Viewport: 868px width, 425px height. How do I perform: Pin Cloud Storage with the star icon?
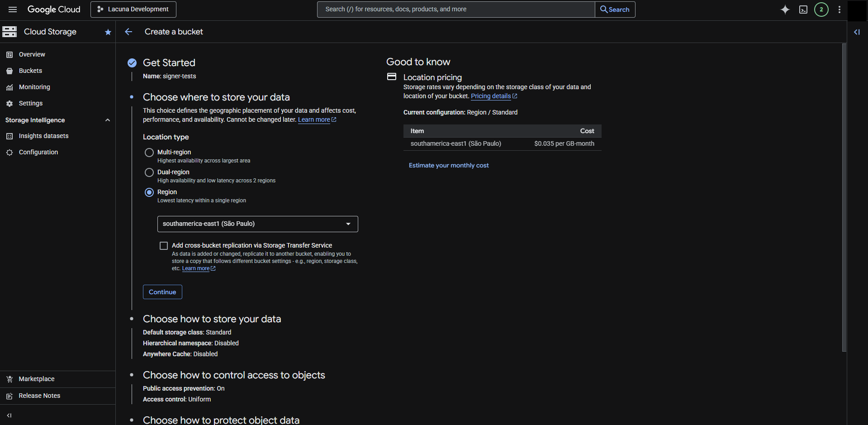[x=108, y=32]
